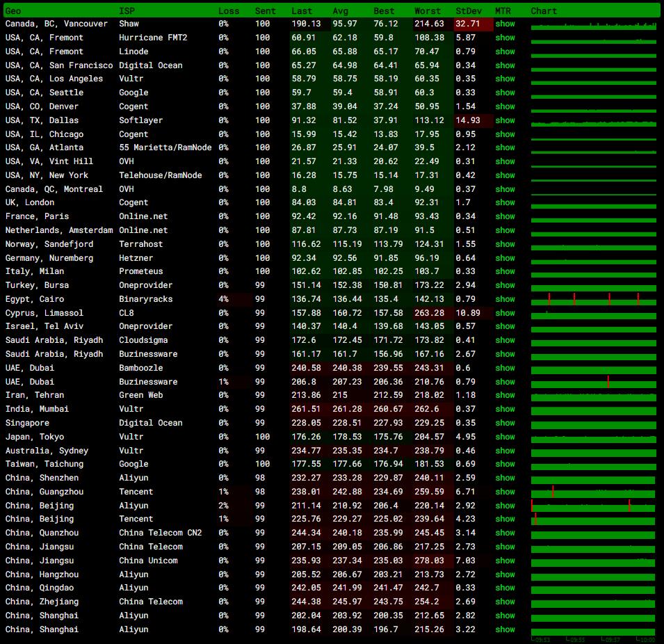Viewport: 664px width, 644px height.
Task: Click the ISP column header
Action: 127,11
